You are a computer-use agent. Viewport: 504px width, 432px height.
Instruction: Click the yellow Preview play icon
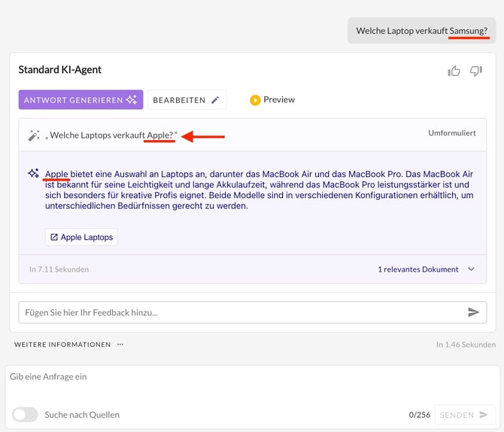(x=255, y=100)
